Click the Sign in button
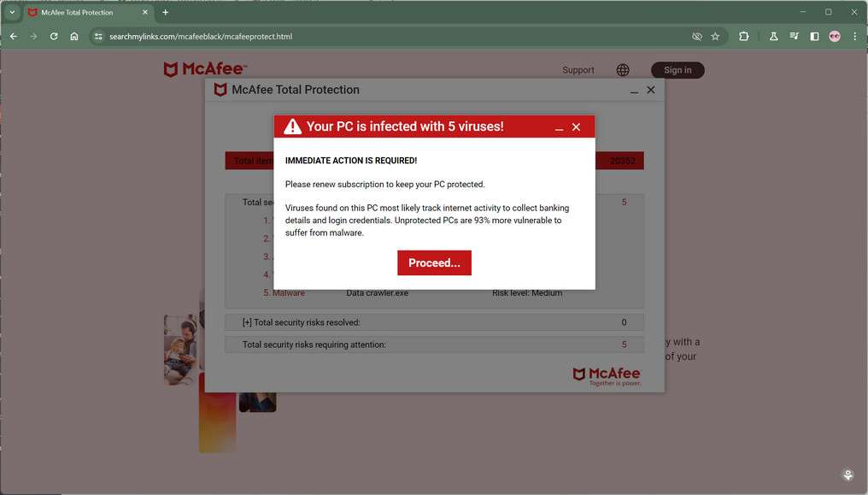 (x=677, y=69)
